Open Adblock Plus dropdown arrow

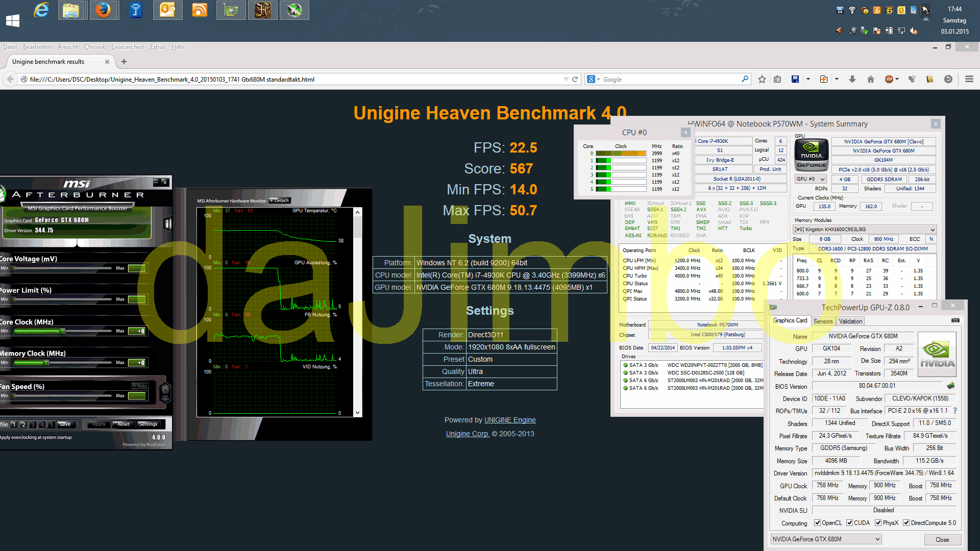(897, 79)
